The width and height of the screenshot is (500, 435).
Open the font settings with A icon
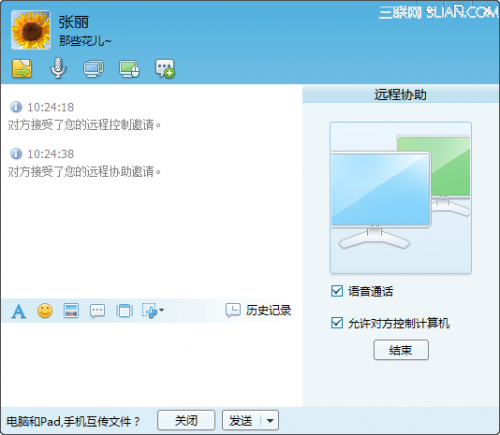[x=18, y=311]
